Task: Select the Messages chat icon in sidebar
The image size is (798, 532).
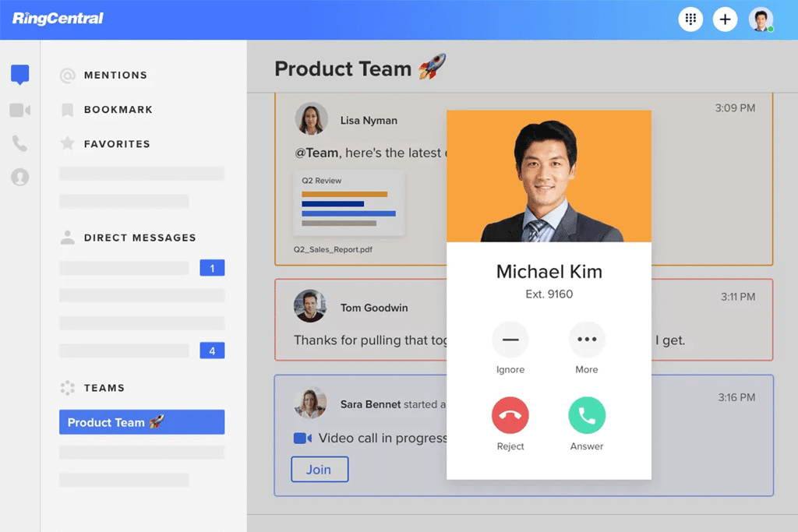Action: [x=19, y=74]
